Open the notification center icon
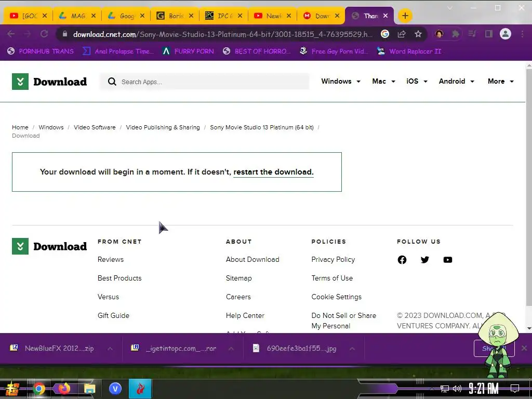Viewport: 532px width, 399px height. pyautogui.click(x=515, y=388)
